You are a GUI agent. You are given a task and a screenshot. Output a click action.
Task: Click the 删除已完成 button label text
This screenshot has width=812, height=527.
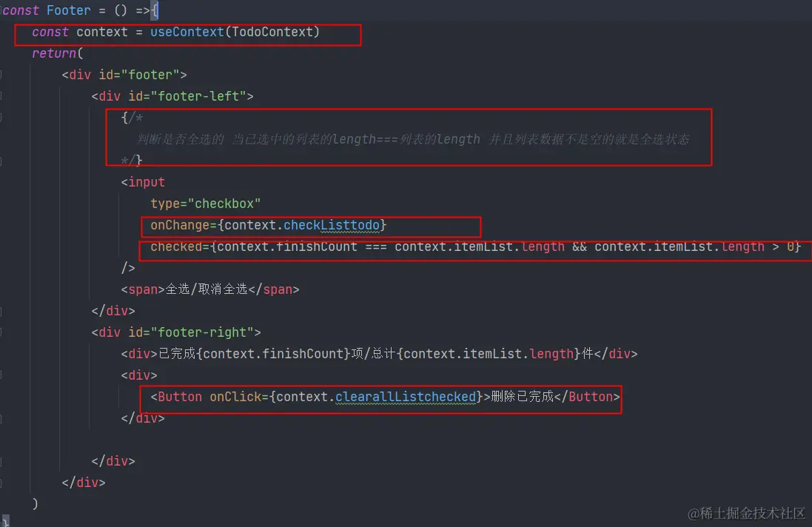tap(522, 397)
